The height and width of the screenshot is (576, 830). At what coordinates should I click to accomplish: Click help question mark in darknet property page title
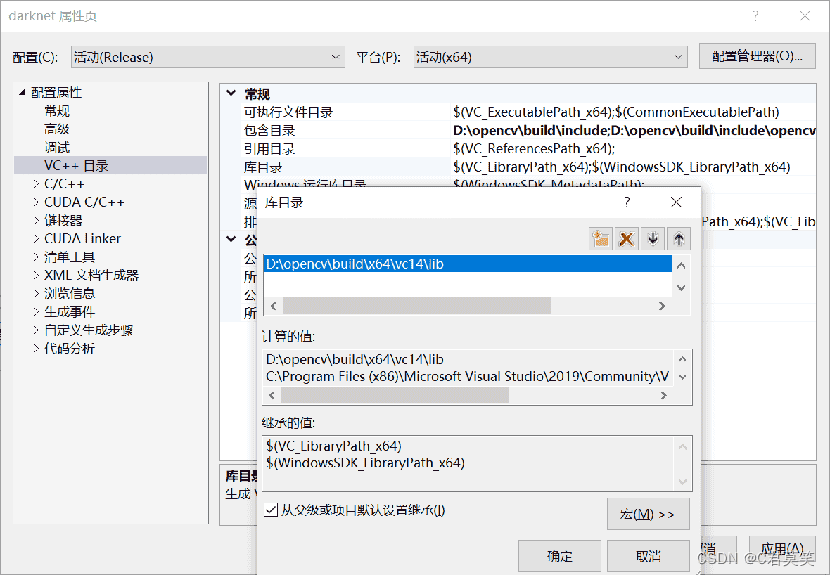(x=755, y=16)
